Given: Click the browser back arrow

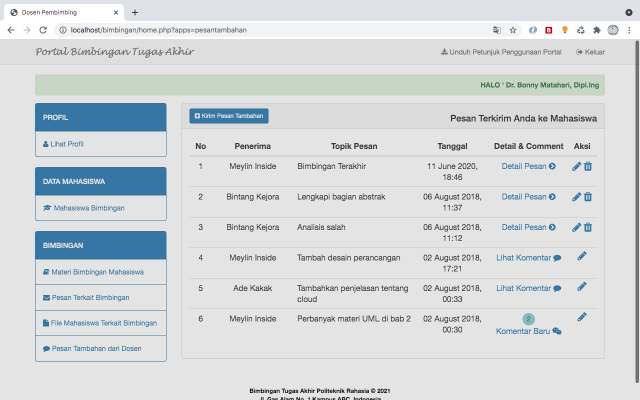Looking at the screenshot, I should [x=11, y=30].
